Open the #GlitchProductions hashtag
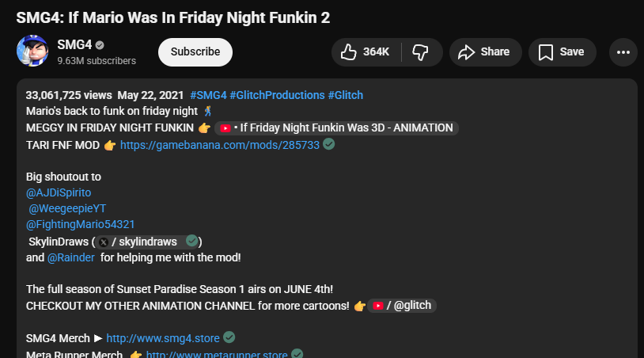The image size is (644, 358). 277,95
